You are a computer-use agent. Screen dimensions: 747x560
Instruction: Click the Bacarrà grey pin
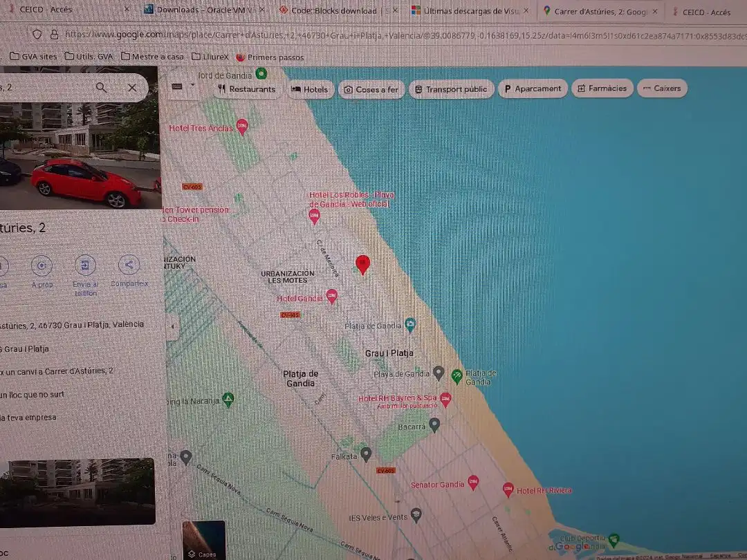coord(434,424)
